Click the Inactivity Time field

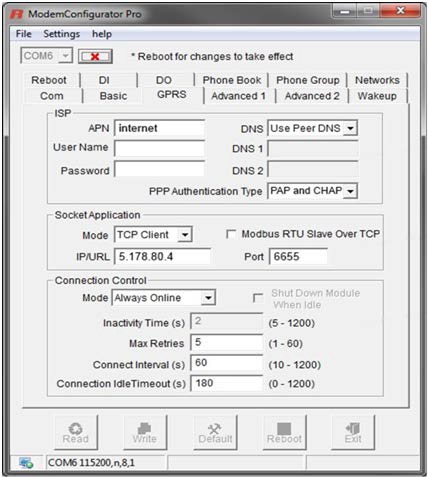pyautogui.click(x=227, y=322)
